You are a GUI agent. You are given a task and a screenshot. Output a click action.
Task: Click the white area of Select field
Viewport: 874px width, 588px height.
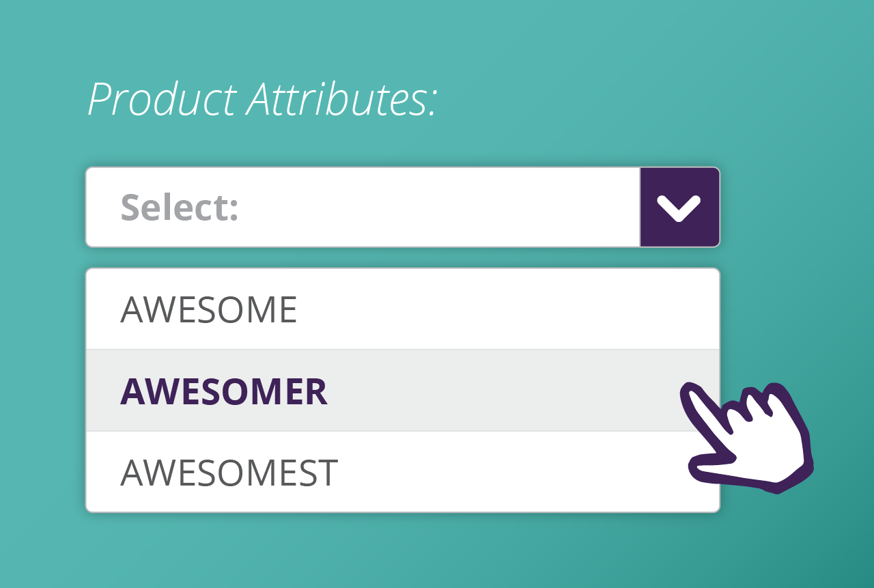click(x=444, y=208)
